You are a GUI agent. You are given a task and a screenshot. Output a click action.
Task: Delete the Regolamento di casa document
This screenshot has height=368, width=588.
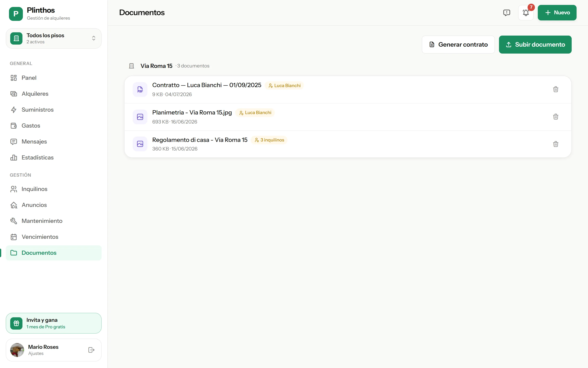(x=556, y=144)
